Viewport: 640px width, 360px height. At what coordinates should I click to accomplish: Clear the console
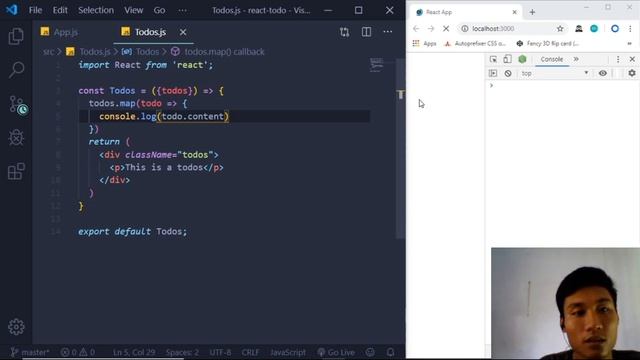pos(508,73)
